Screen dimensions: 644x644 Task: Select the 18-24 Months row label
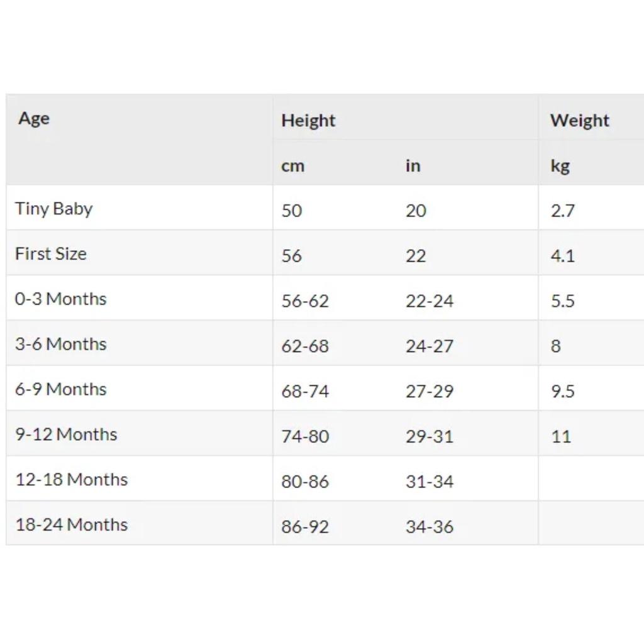(x=72, y=525)
